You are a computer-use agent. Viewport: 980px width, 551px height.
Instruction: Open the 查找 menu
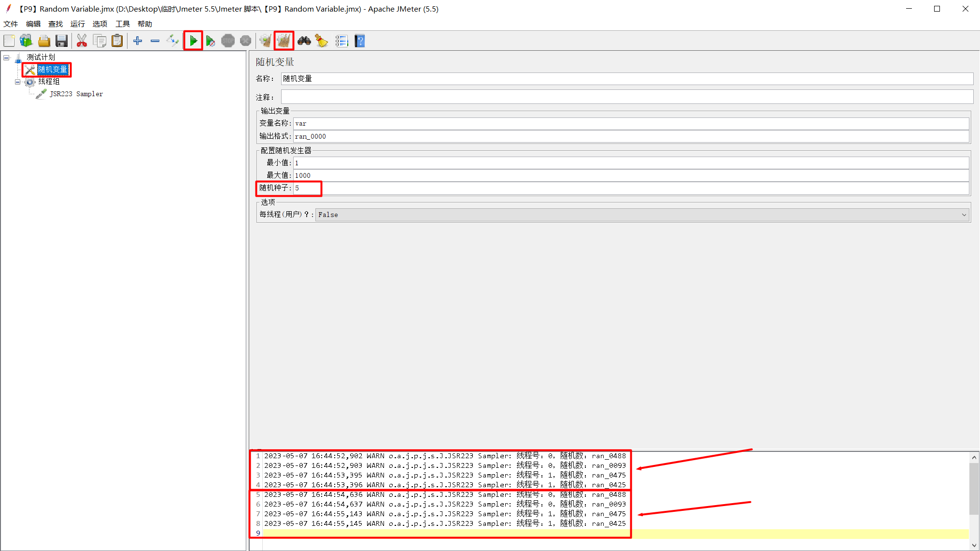(x=56, y=24)
